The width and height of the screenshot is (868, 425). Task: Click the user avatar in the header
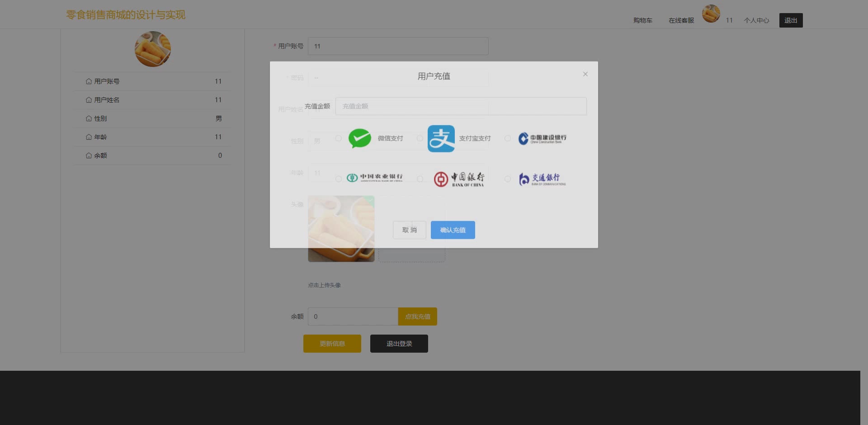point(711,14)
